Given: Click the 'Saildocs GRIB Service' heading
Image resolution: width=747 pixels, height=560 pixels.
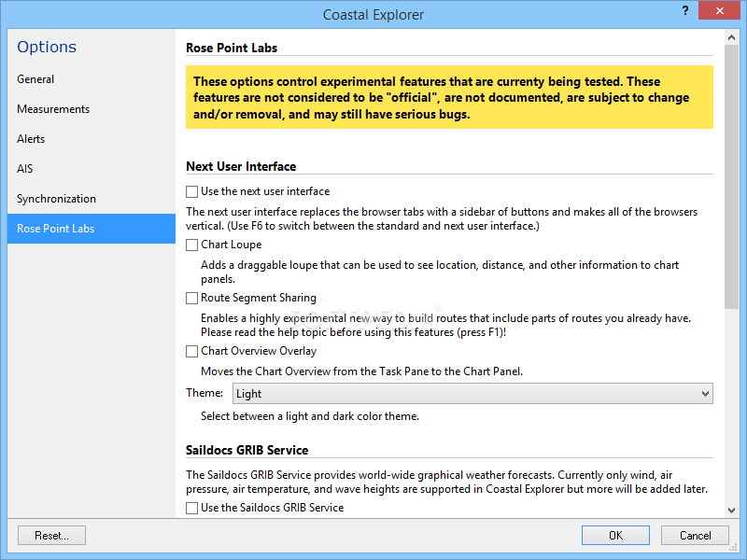Looking at the screenshot, I should point(247,450).
